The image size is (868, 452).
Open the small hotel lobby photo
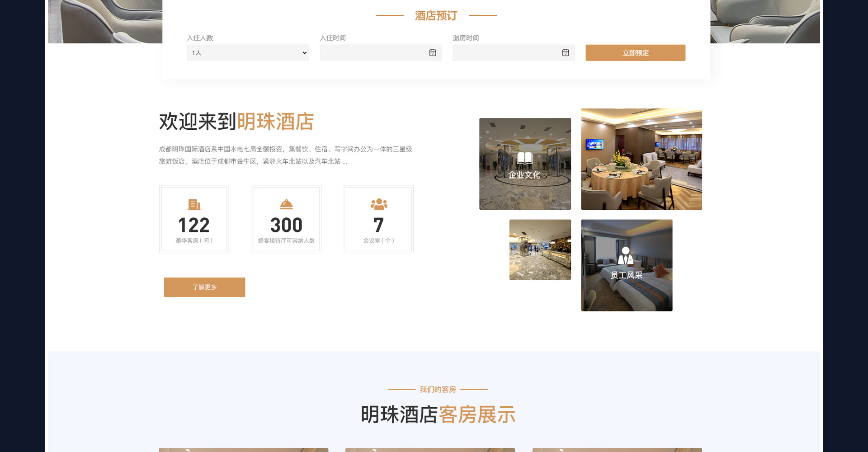[x=540, y=250]
